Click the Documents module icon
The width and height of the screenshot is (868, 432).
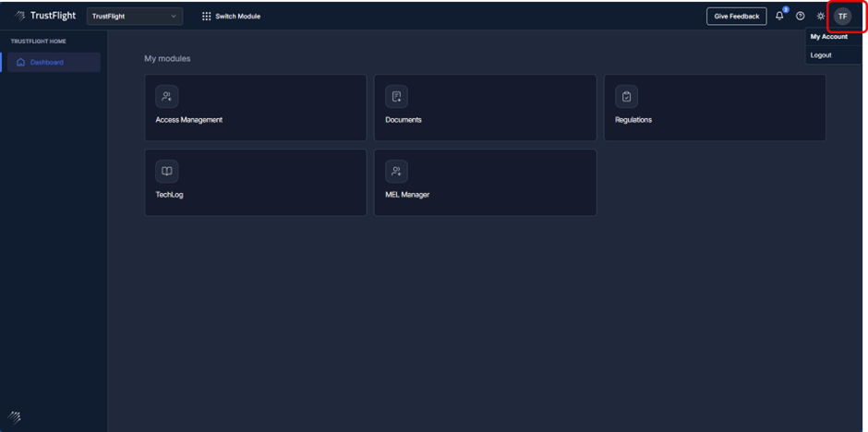coord(396,96)
